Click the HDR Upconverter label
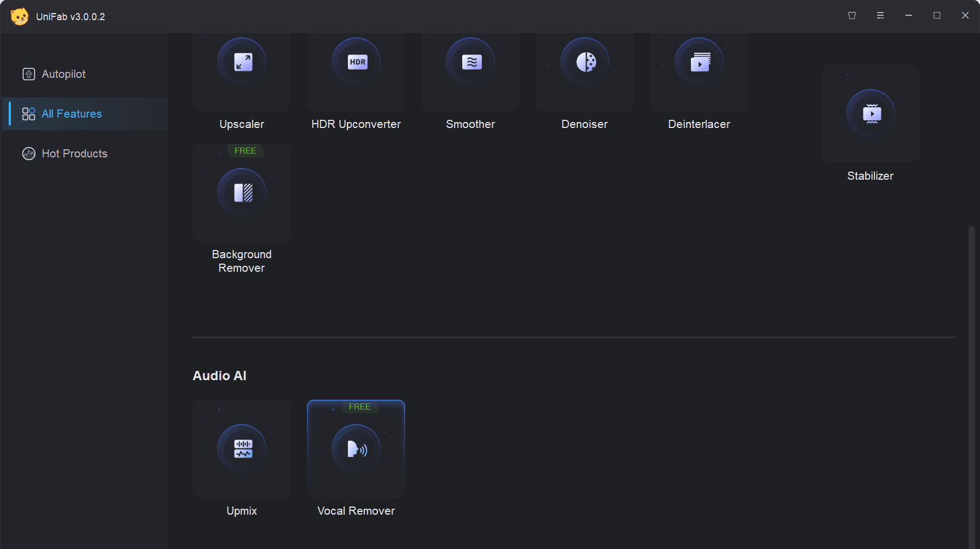Viewport: 980px width, 549px height. (356, 124)
